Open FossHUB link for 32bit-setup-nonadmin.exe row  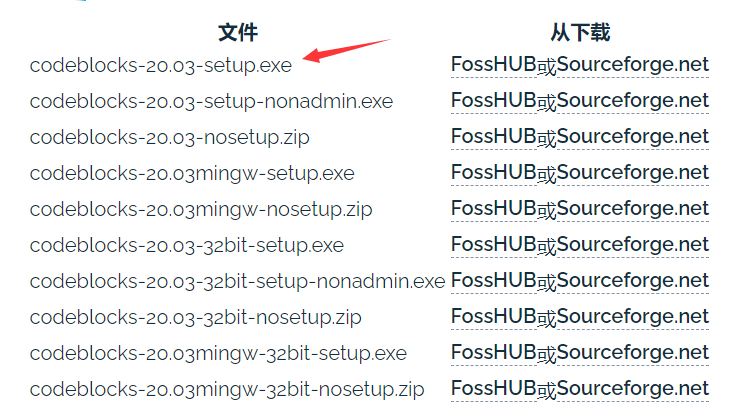click(x=494, y=281)
